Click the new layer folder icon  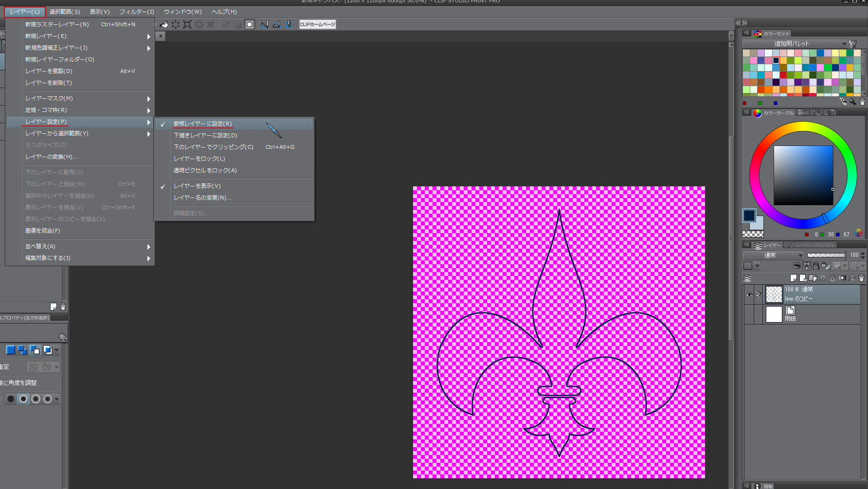coord(813,278)
